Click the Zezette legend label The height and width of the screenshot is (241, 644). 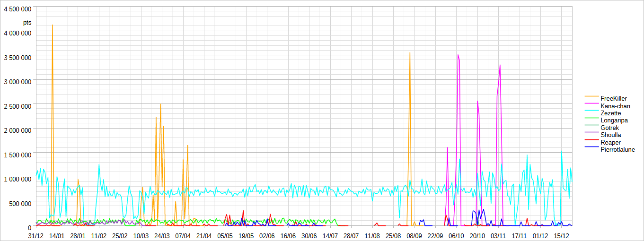coord(610,113)
